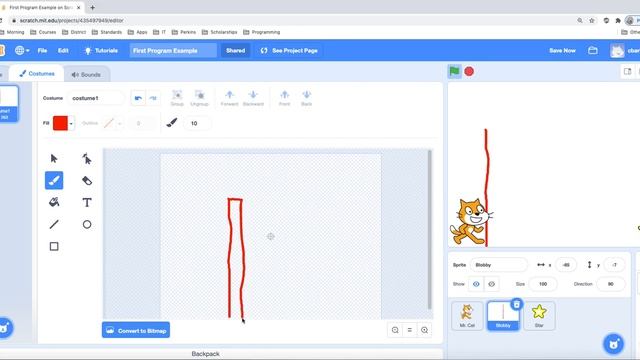Open Tutorials
The height and width of the screenshot is (360, 640).
coord(101,51)
